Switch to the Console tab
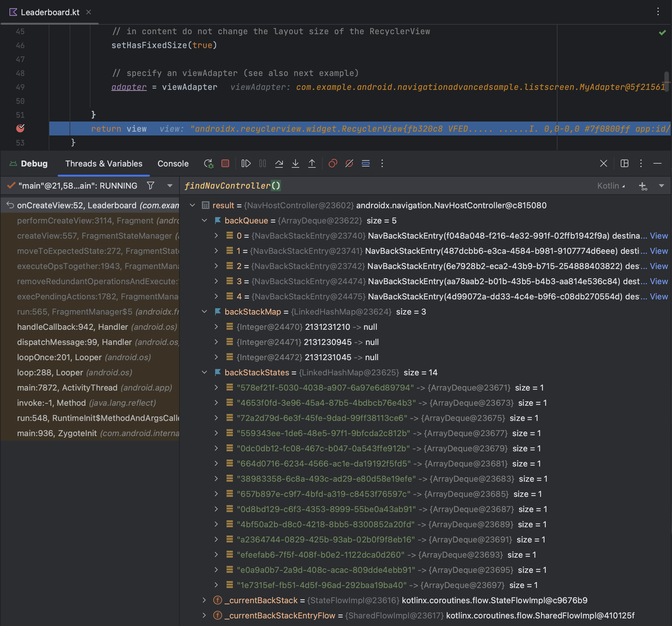 click(x=173, y=164)
